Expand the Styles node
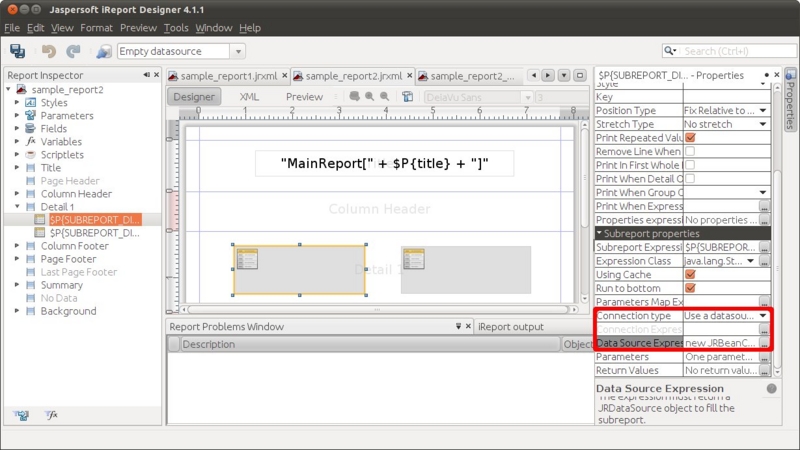 17,103
